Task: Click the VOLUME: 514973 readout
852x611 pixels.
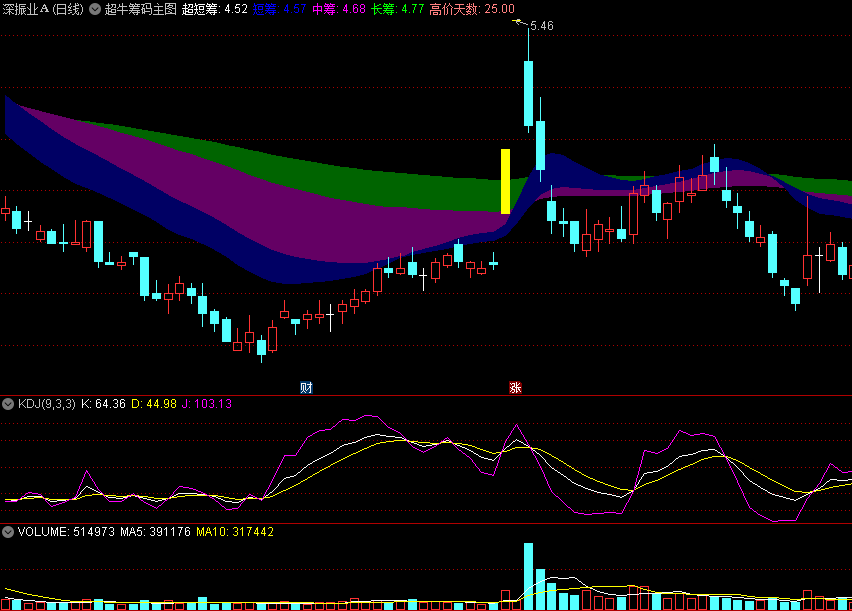Action: 66,532
